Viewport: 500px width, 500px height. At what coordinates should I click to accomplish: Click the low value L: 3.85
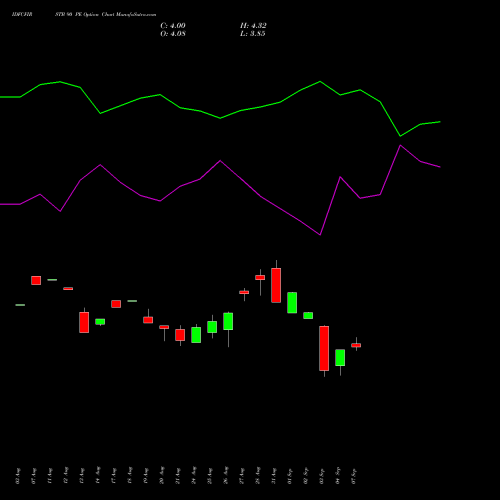tap(253, 34)
